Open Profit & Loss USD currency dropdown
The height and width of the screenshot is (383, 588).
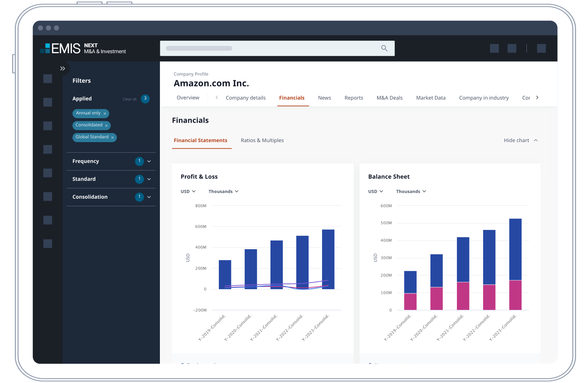pos(188,191)
